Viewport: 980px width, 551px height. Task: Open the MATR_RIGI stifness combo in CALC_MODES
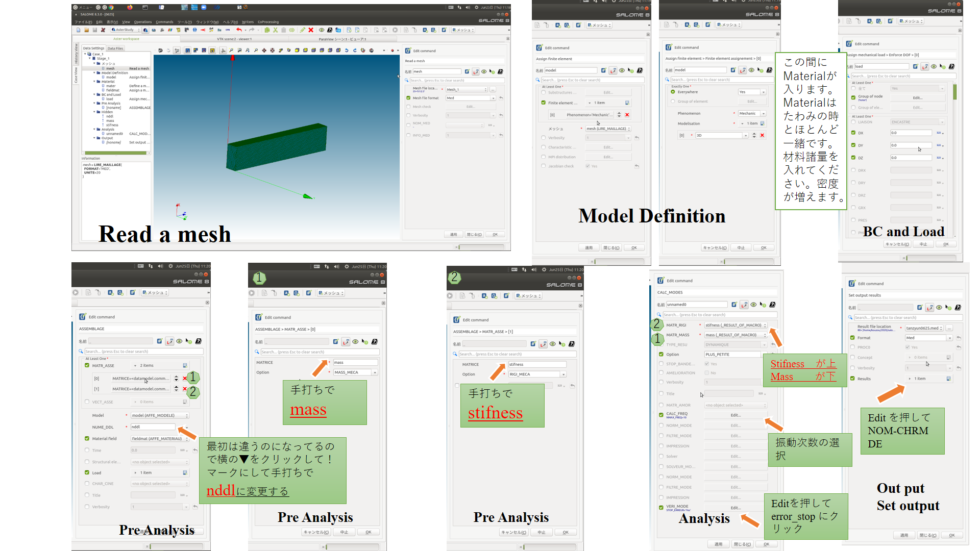(736, 325)
